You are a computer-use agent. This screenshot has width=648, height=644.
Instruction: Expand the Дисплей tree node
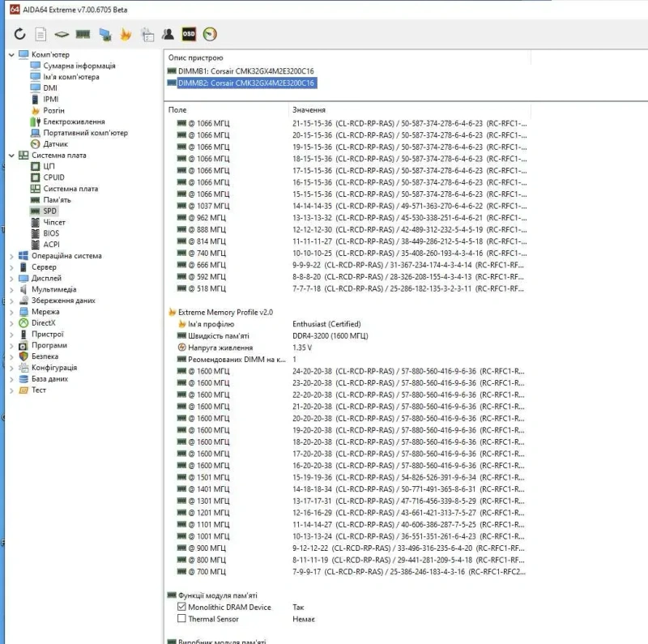pos(11,279)
